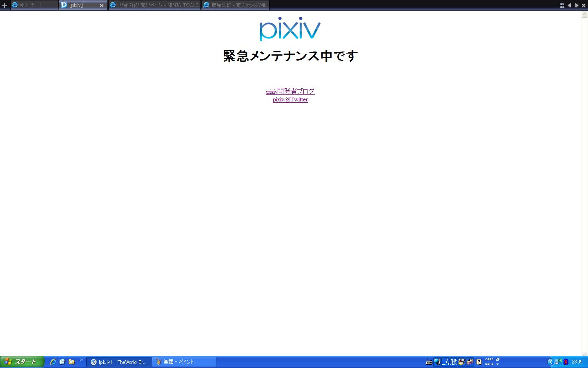This screenshot has width=588, height=368.
Task: Open the language bar options dropdown arrow
Action: coord(498,364)
